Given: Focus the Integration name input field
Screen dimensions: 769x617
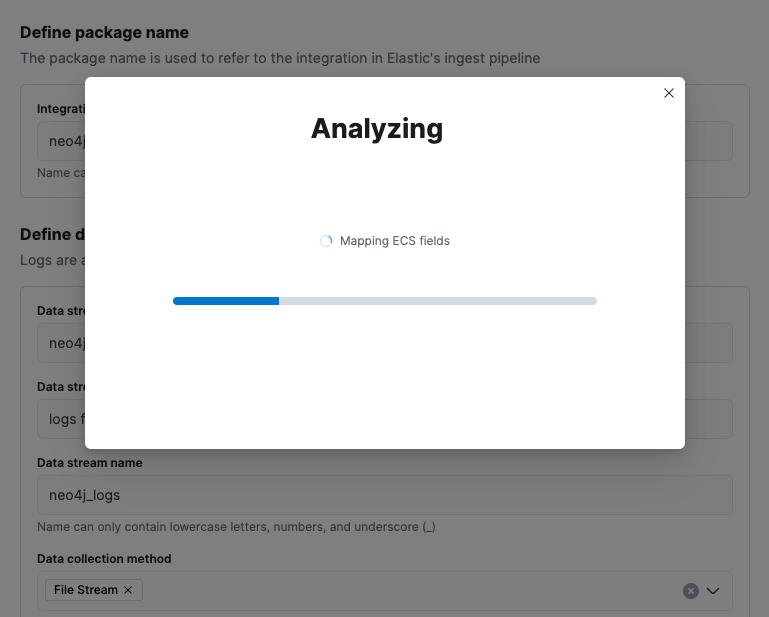Looking at the screenshot, I should pos(62,141).
